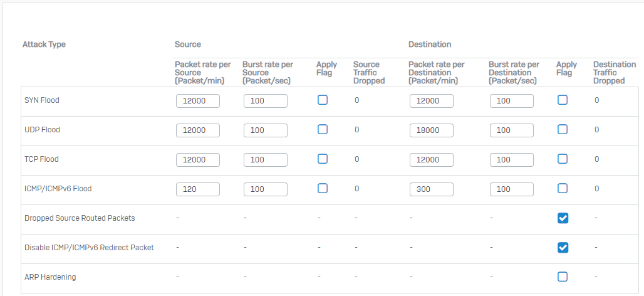Click UDP Flood source packet rate field
This screenshot has height=296, width=644.
(x=198, y=130)
